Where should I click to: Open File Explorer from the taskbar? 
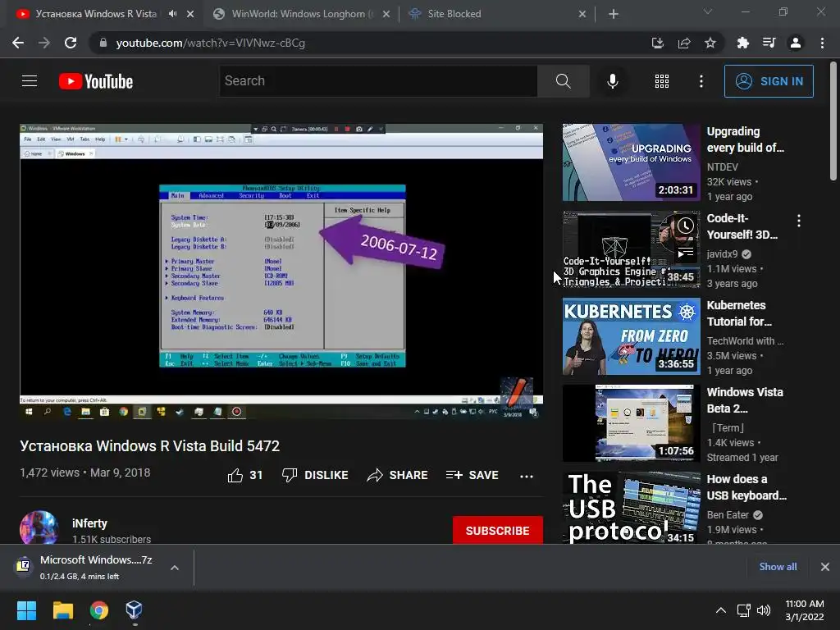point(62,610)
